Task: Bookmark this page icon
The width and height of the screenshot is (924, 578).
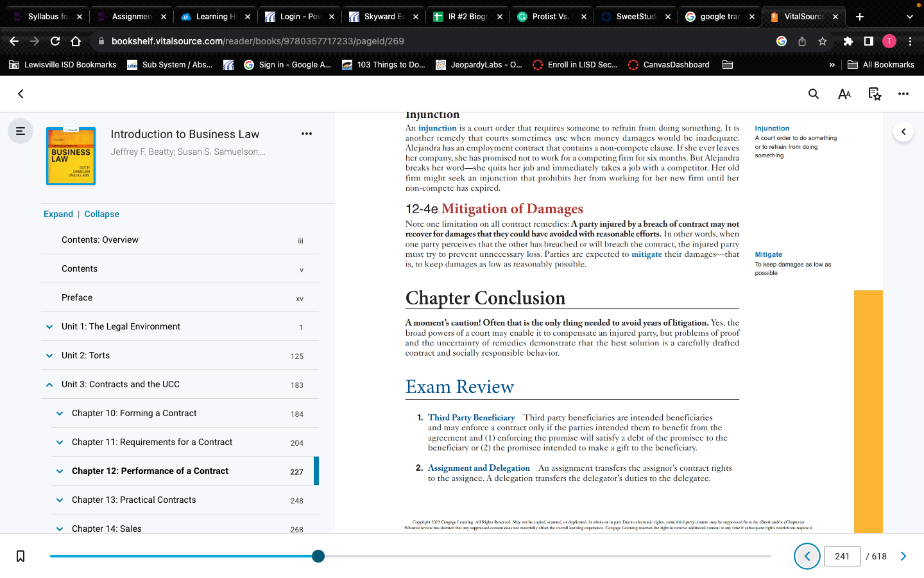Action: click(21, 556)
